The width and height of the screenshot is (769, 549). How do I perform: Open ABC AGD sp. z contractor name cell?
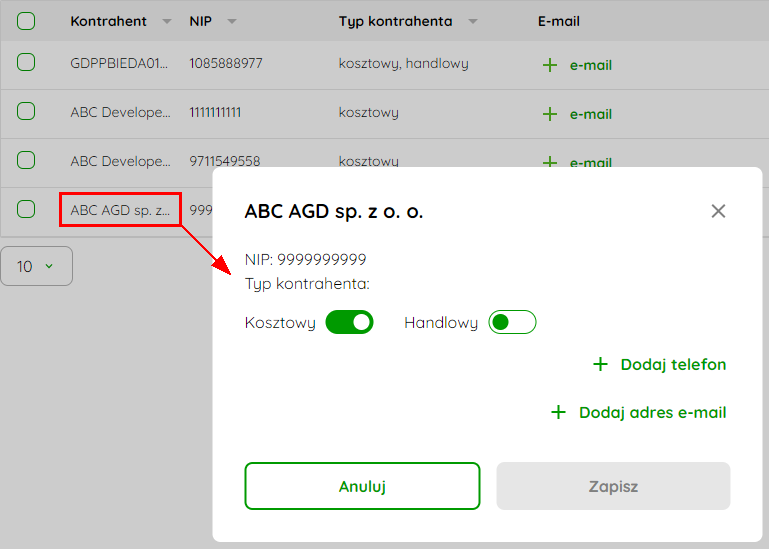[x=120, y=210]
